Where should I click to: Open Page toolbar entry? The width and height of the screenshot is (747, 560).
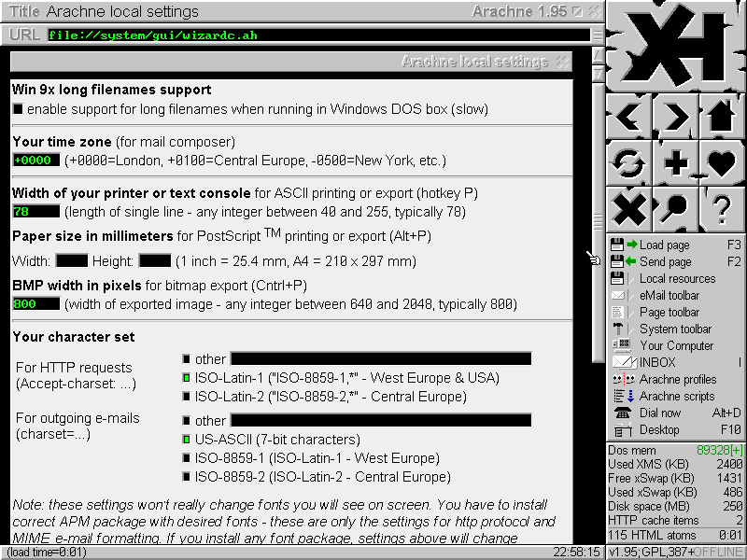coord(669,313)
